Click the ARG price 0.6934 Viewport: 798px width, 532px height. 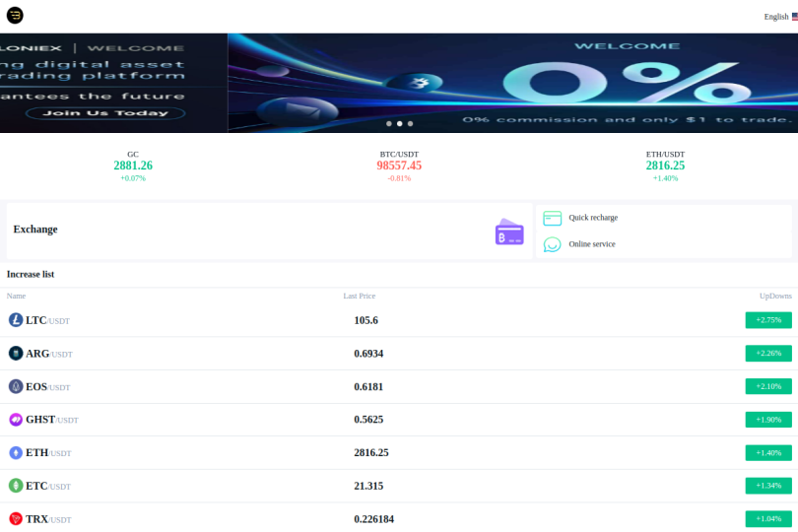368,354
